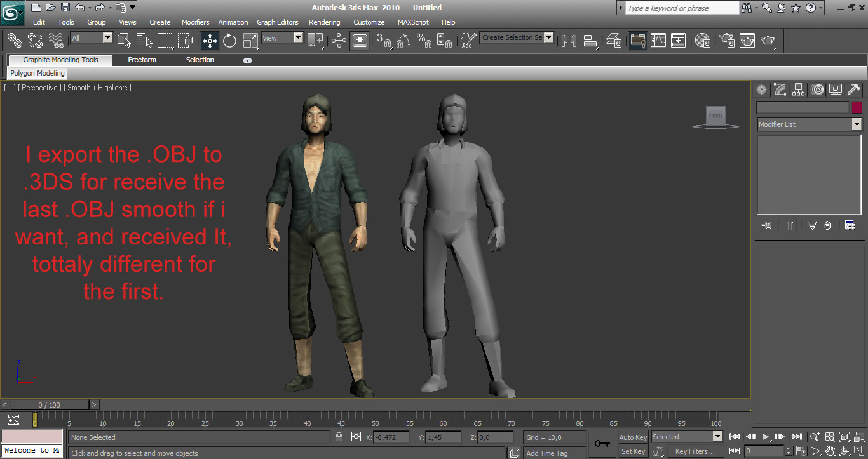The width and height of the screenshot is (868, 459).
Task: Click the Select and Link chain icon
Action: coord(15,41)
